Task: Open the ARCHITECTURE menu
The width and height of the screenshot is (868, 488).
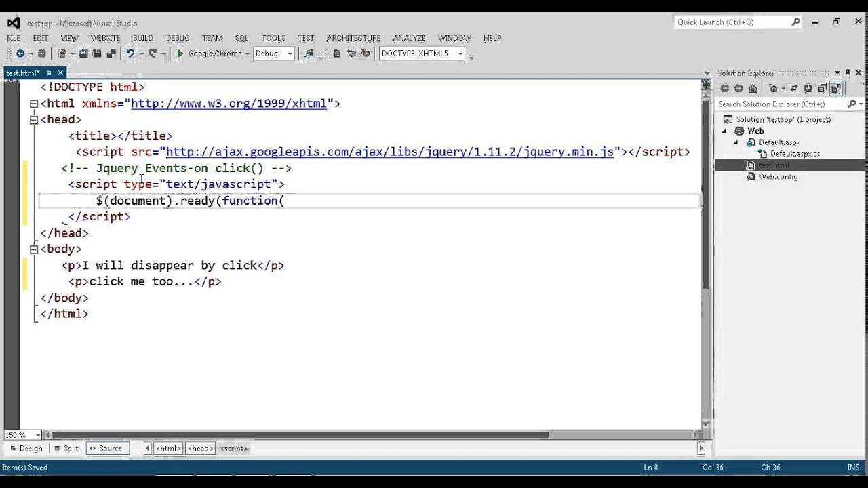Action: pos(353,38)
